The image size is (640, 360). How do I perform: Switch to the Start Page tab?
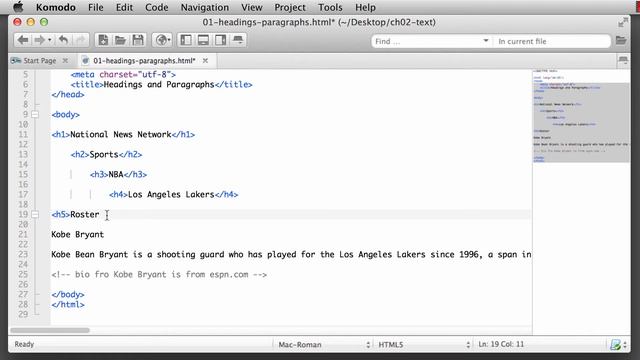(40, 60)
